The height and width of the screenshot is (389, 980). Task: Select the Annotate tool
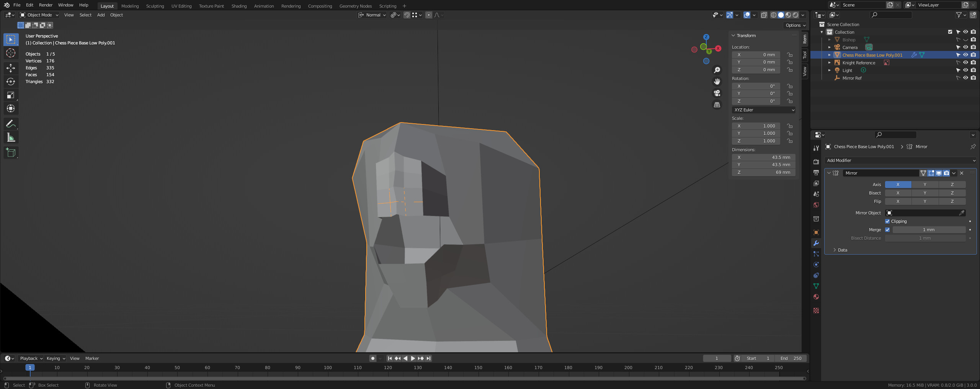click(x=11, y=124)
